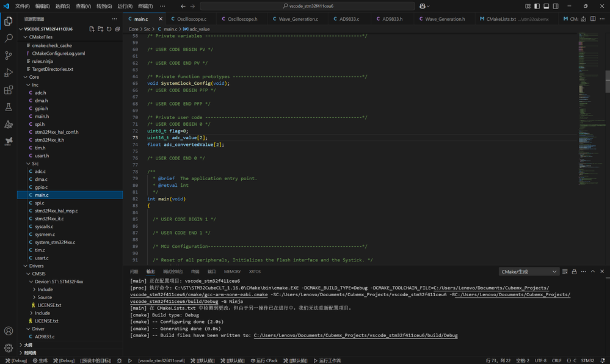Open Source Control view in activity bar

[x=9, y=55]
